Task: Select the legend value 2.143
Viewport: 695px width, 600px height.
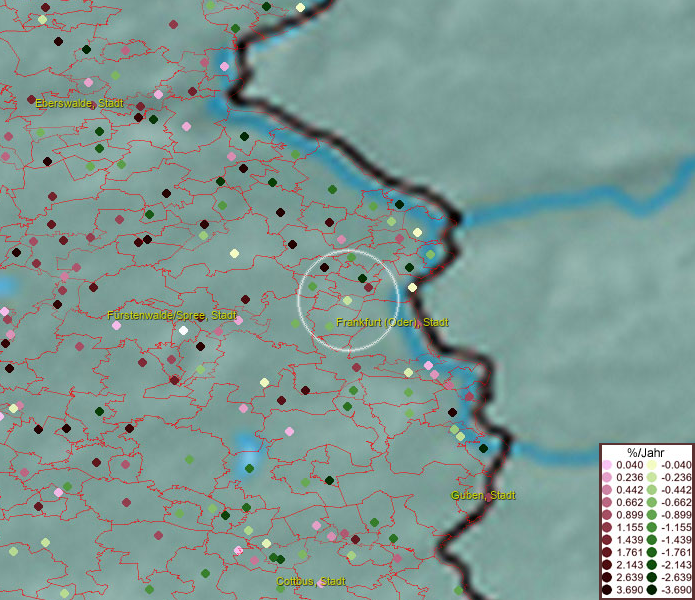Action: [629, 565]
